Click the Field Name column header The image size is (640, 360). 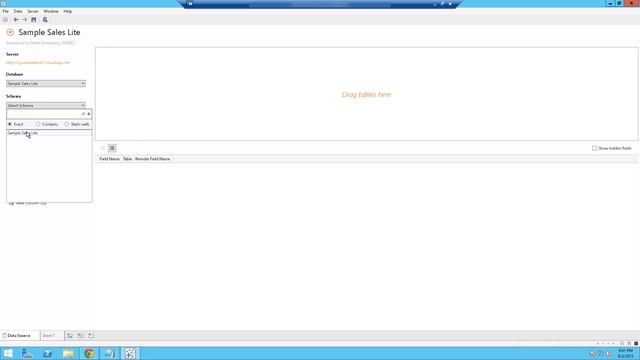(x=109, y=159)
